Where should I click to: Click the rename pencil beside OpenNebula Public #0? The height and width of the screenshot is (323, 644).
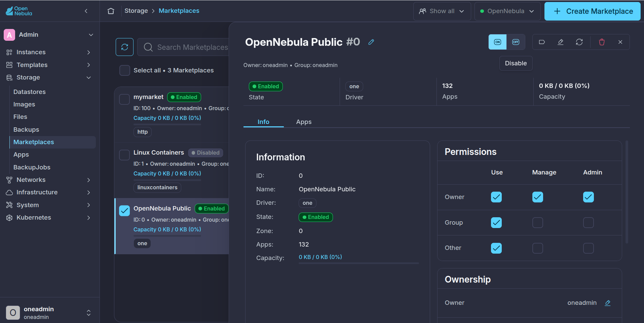click(x=371, y=42)
